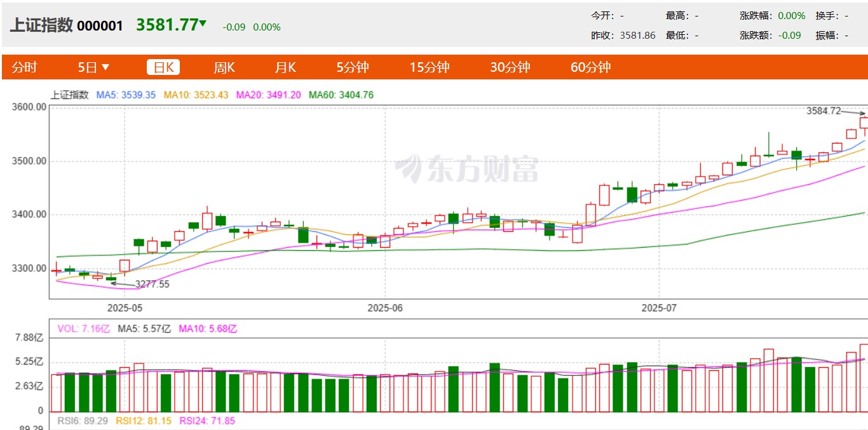The height and width of the screenshot is (430, 868).
Task: Switch to the 分时 intraday chart tab
Action: 25,67
